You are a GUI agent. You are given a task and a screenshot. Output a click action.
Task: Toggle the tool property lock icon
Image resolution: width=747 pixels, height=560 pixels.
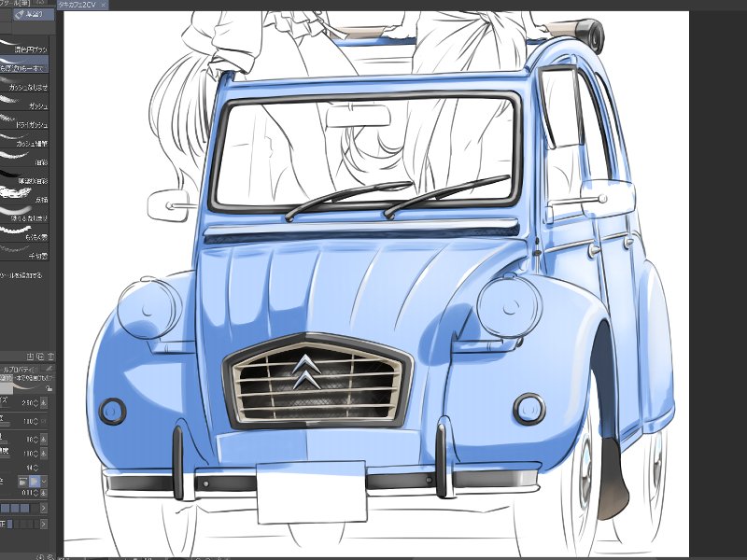pos(49,388)
